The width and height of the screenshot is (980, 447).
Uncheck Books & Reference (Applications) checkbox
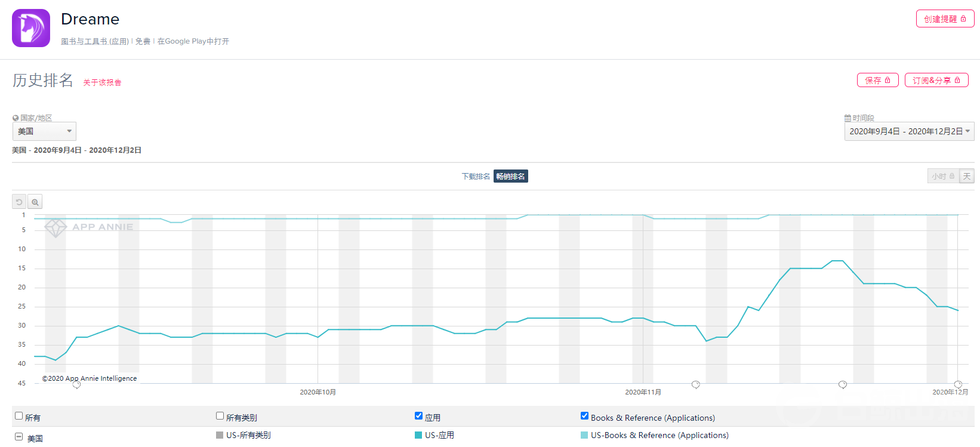585,416
